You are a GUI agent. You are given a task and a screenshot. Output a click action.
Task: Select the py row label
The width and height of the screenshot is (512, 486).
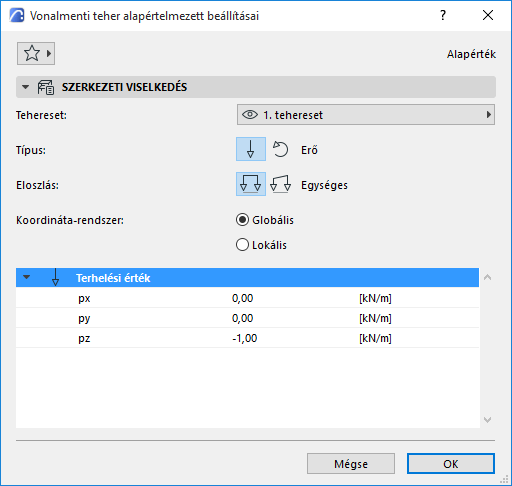pyautogui.click(x=84, y=319)
